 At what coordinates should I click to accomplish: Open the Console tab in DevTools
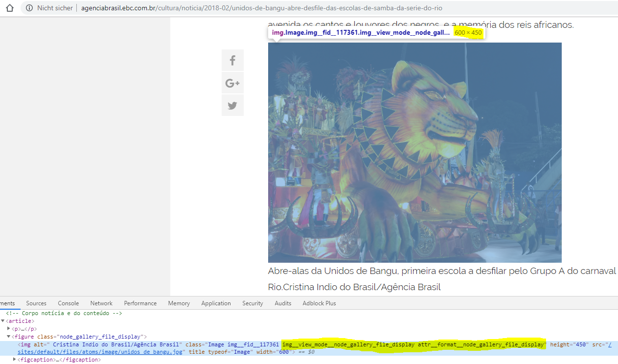click(68, 303)
